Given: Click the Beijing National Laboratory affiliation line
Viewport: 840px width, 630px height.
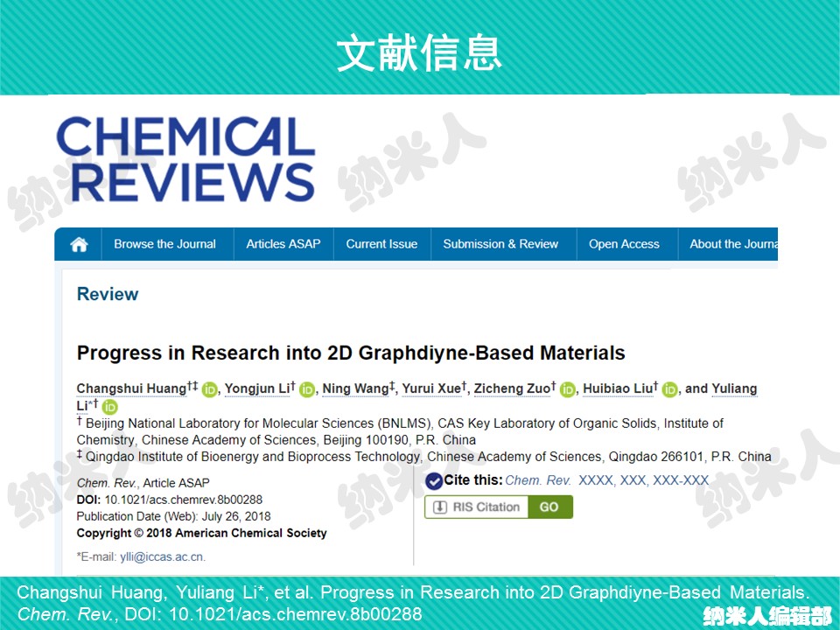Looking at the screenshot, I should click(400, 431).
